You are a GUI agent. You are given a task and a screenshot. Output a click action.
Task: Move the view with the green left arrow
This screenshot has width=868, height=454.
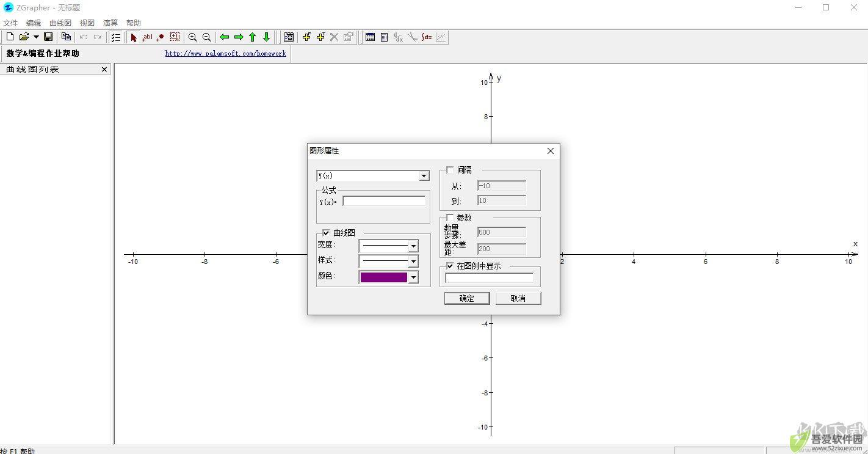coord(225,37)
